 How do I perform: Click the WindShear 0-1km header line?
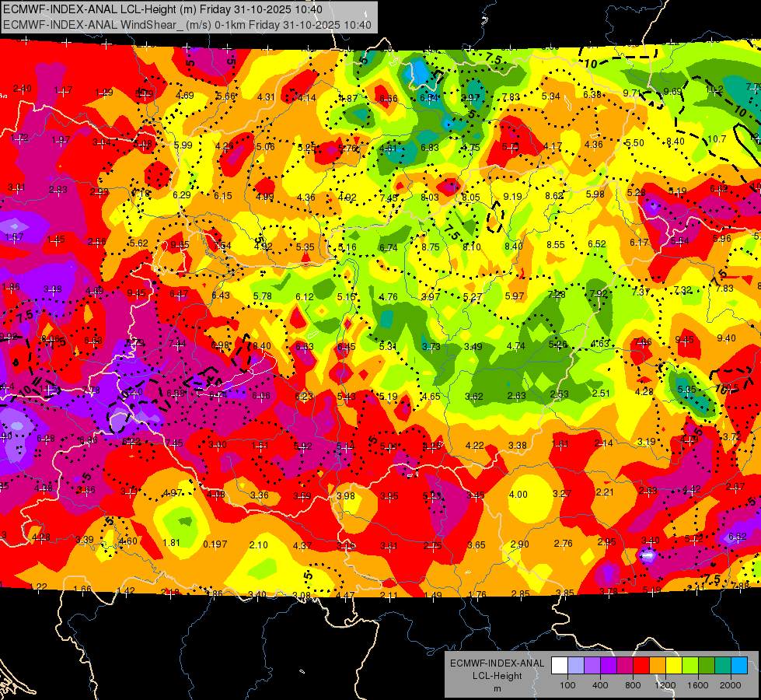pyautogui.click(x=187, y=25)
